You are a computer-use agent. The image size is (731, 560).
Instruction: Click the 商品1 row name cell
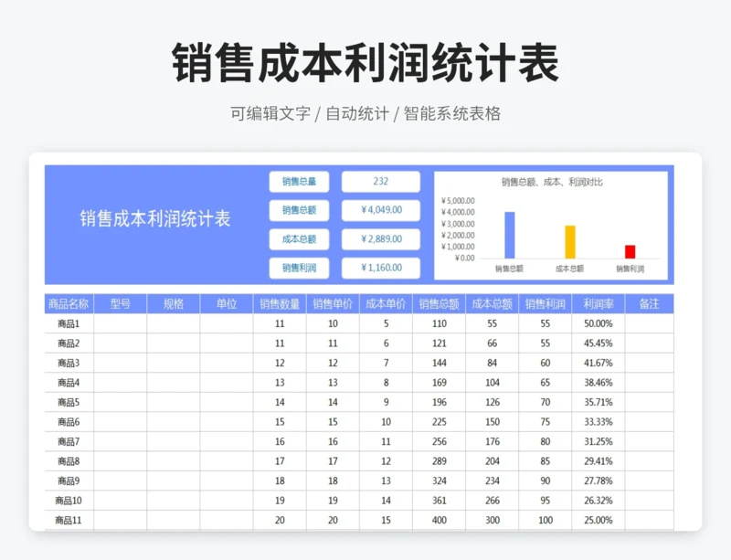pos(69,323)
